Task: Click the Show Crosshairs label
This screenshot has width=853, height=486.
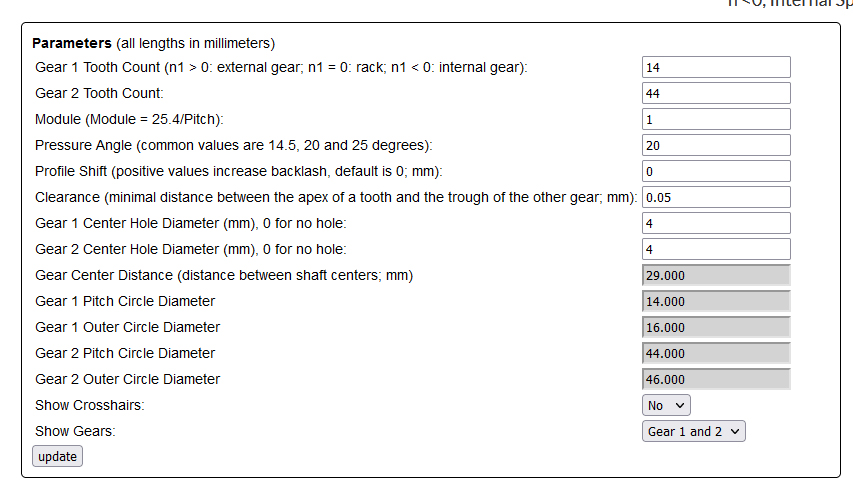Action: coord(89,405)
